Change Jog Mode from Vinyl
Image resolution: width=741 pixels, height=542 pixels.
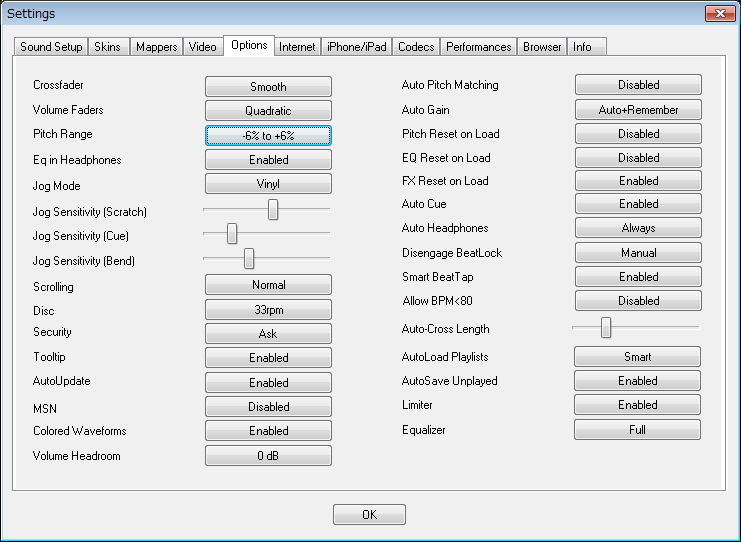268,184
